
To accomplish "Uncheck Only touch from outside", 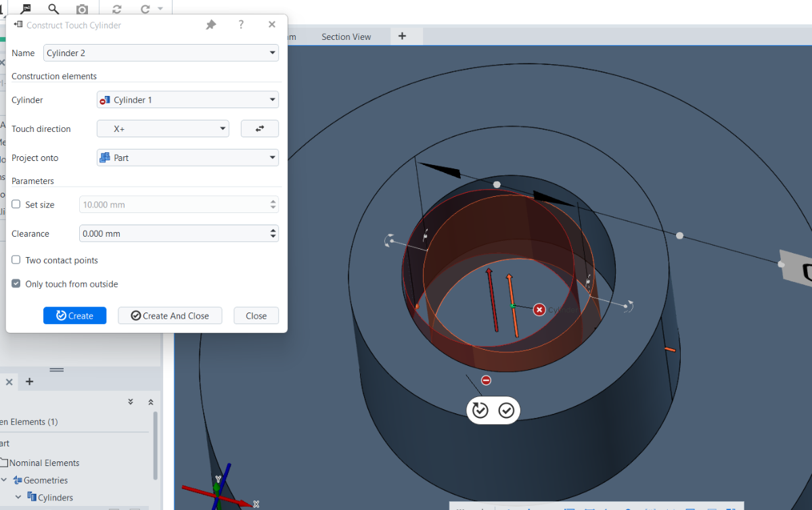I will pyautogui.click(x=16, y=284).
